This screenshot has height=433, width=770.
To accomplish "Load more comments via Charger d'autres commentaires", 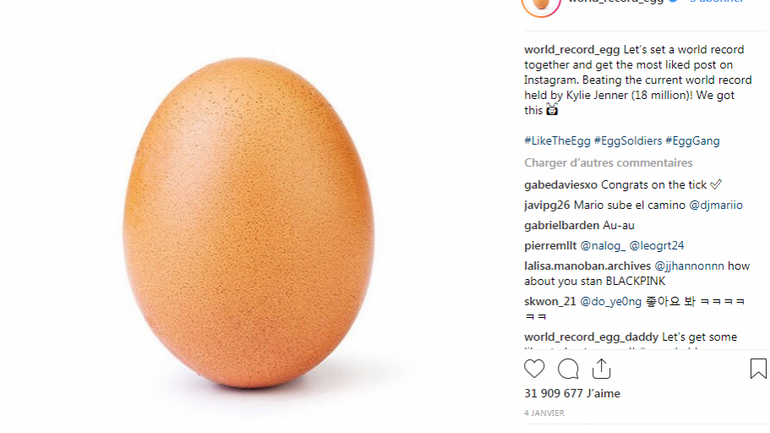I will click(x=608, y=162).
